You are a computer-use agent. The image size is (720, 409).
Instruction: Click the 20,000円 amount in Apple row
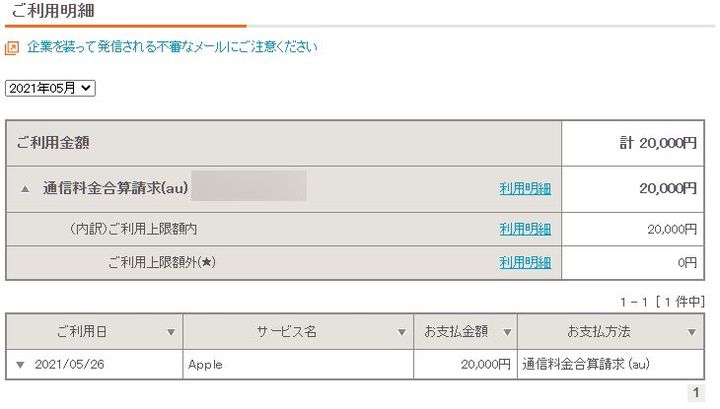(x=485, y=365)
